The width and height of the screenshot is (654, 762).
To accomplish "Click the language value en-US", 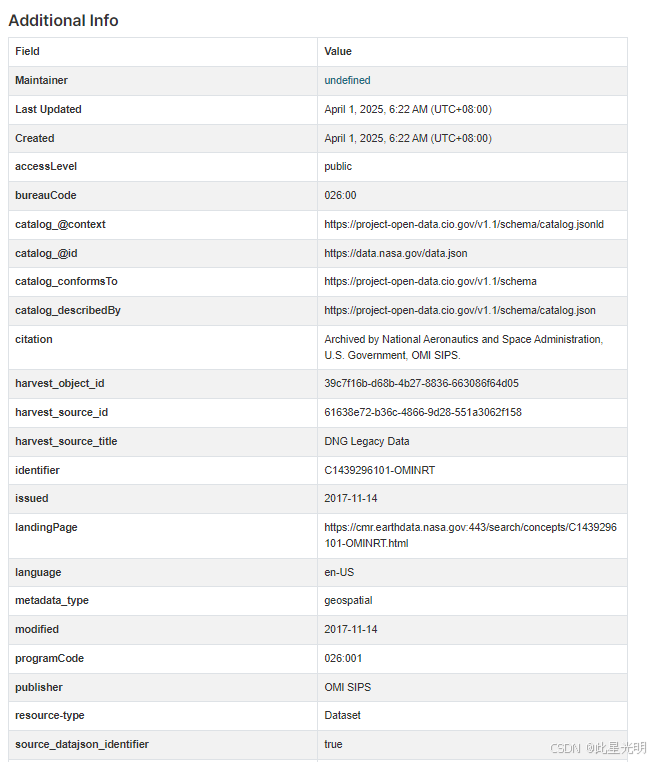I will (339, 572).
